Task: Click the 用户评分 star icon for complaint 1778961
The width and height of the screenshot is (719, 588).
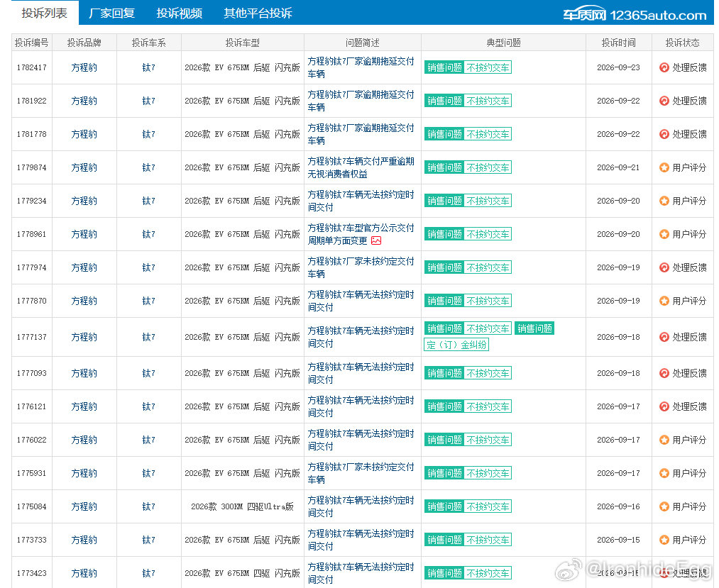Action: [664, 234]
